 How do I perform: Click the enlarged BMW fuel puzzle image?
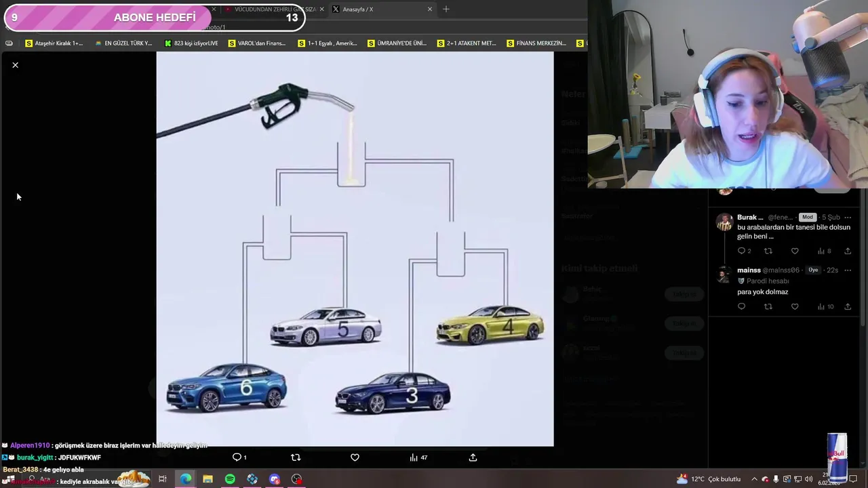click(x=355, y=249)
